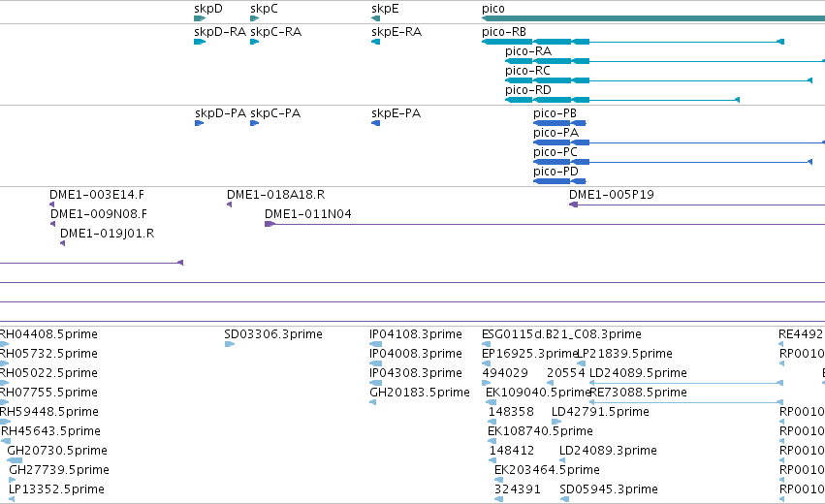825x504 pixels.
Task: Select the skpD-PA protein glyph
Action: coord(199,123)
